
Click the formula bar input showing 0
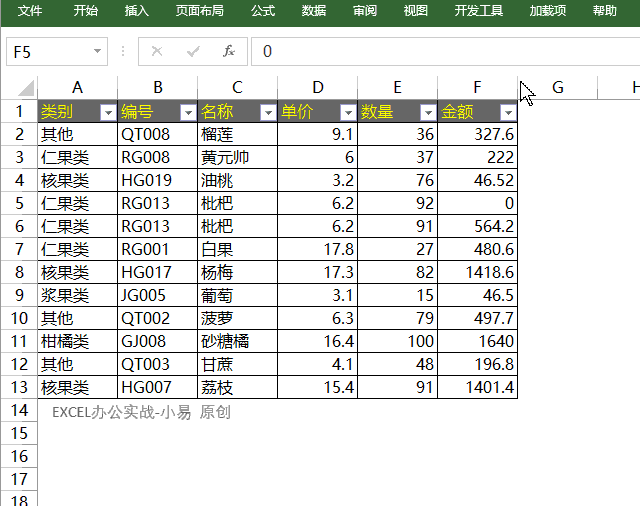coord(445,51)
